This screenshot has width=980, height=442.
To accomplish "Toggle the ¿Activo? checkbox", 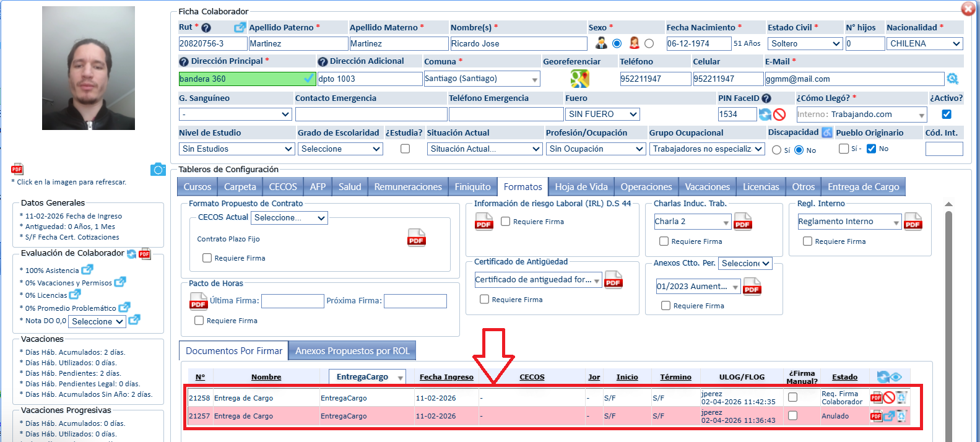I will [x=946, y=115].
